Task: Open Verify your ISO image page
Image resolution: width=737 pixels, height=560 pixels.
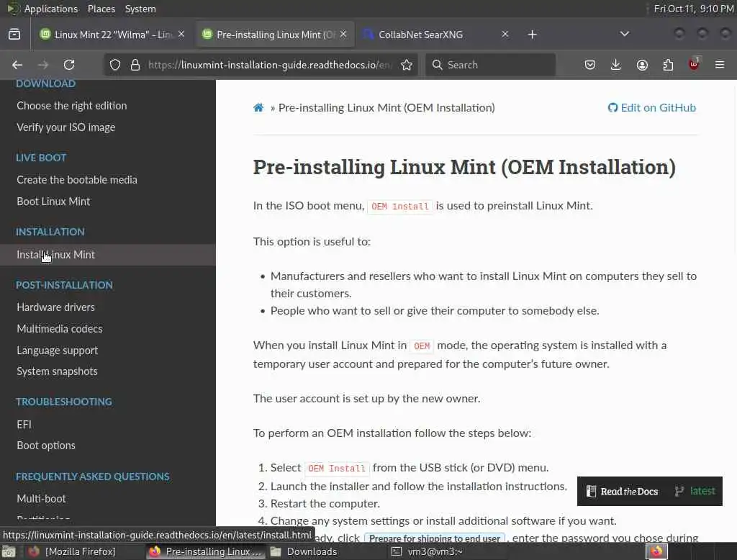Action: (x=65, y=127)
